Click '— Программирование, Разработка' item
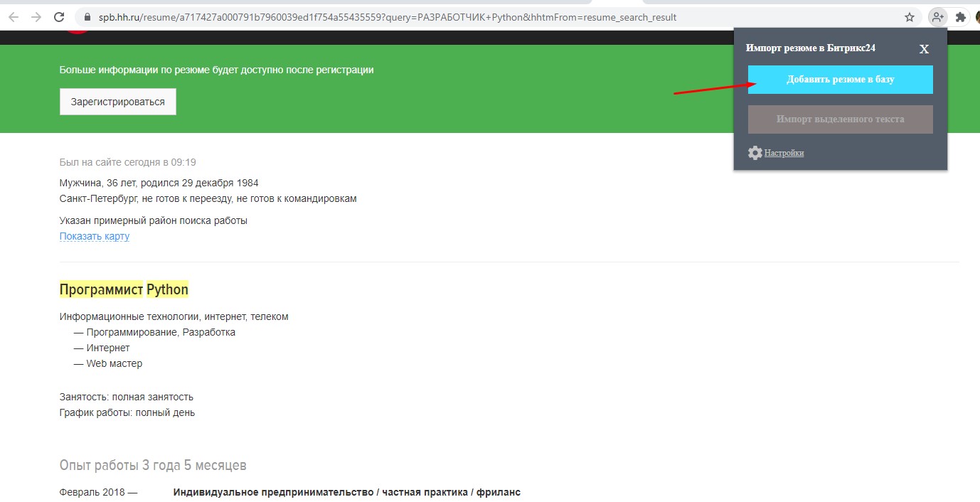This screenshot has height=502, width=980. [154, 332]
